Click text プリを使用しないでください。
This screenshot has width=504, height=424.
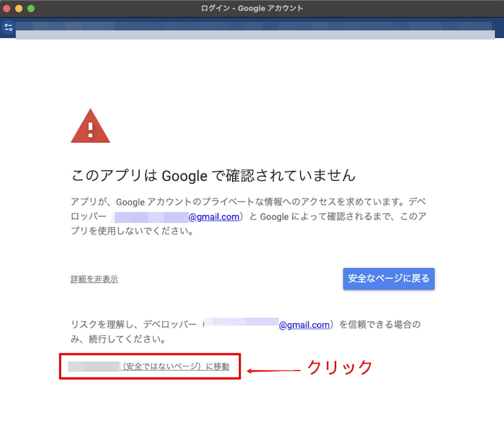(x=132, y=231)
